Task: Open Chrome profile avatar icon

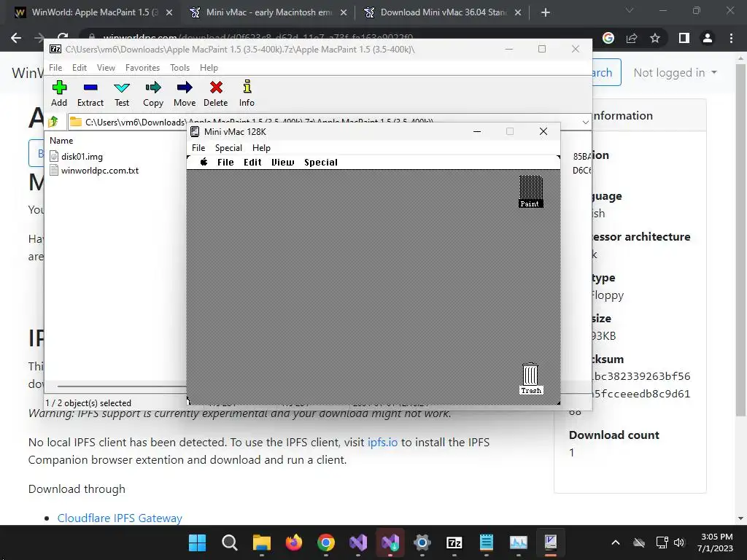Action: [x=708, y=38]
